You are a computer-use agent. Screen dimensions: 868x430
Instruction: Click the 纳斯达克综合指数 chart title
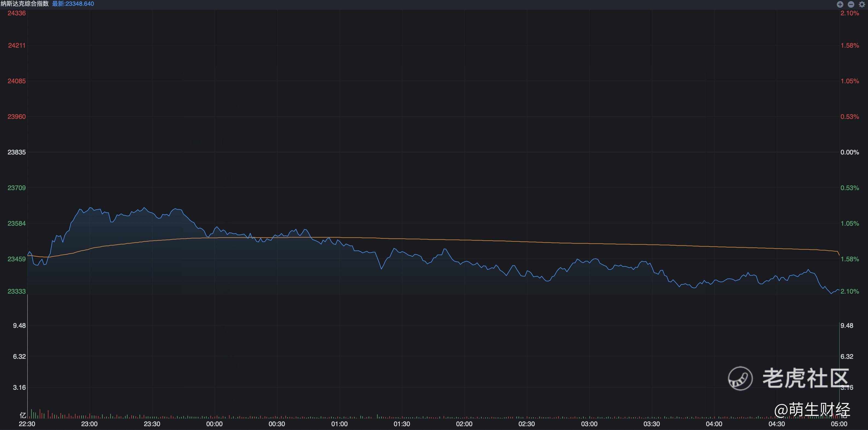(x=25, y=4)
